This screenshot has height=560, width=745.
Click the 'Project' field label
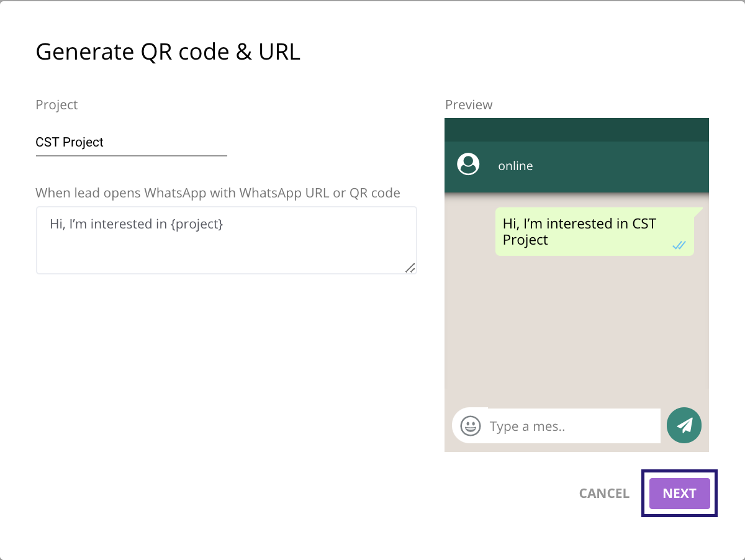pyautogui.click(x=56, y=105)
